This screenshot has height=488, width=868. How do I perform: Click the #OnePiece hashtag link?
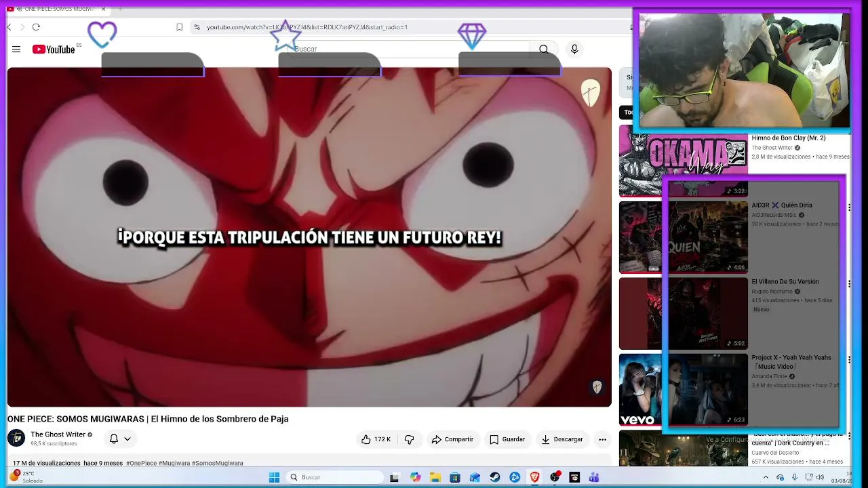pyautogui.click(x=141, y=463)
